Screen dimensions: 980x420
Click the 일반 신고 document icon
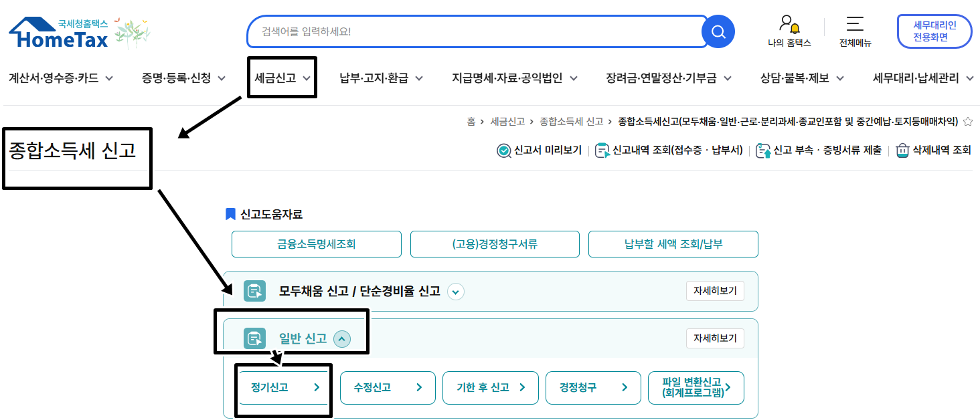point(254,338)
